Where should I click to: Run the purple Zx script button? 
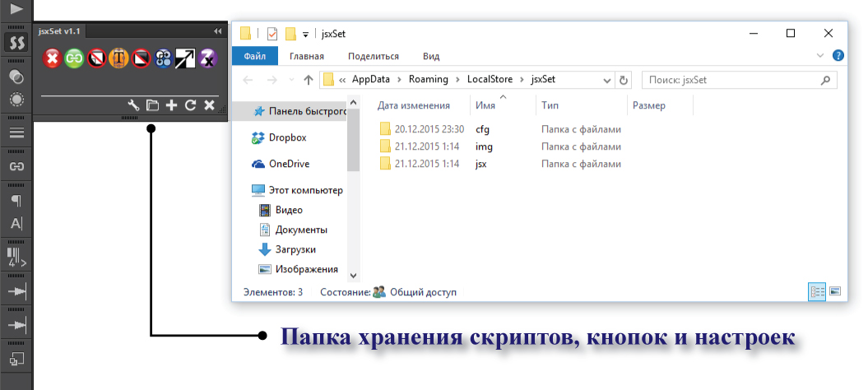click(x=207, y=58)
